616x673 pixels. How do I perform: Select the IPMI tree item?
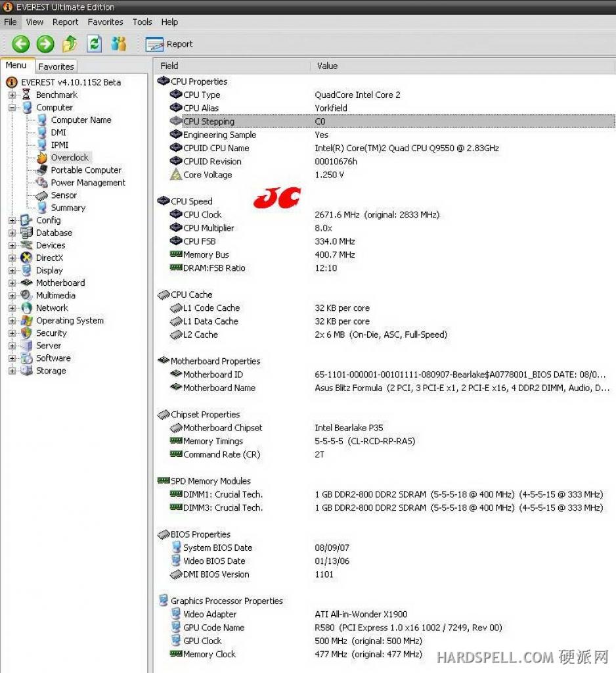click(x=60, y=145)
